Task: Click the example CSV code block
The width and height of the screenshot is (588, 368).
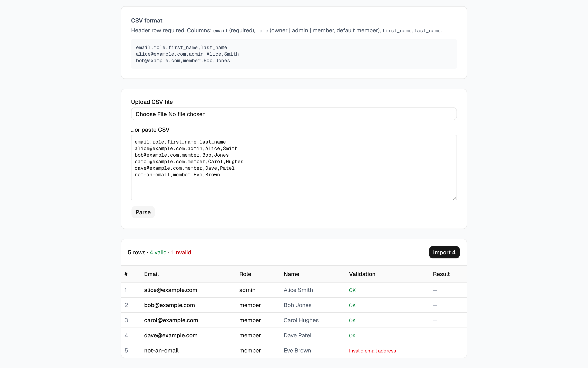Action: click(x=294, y=54)
